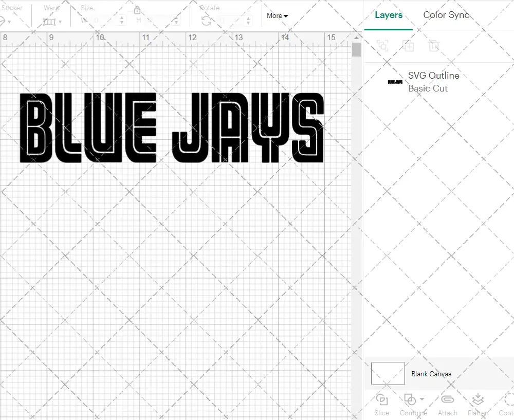This screenshot has width=514, height=420.
Task: Open the Warp dropdown
Action: (x=52, y=22)
